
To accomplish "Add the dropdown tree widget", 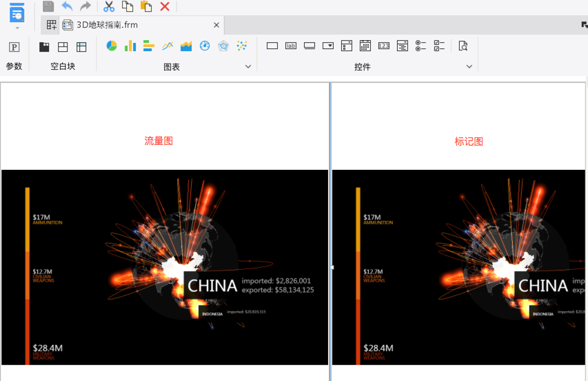I will click(x=347, y=46).
